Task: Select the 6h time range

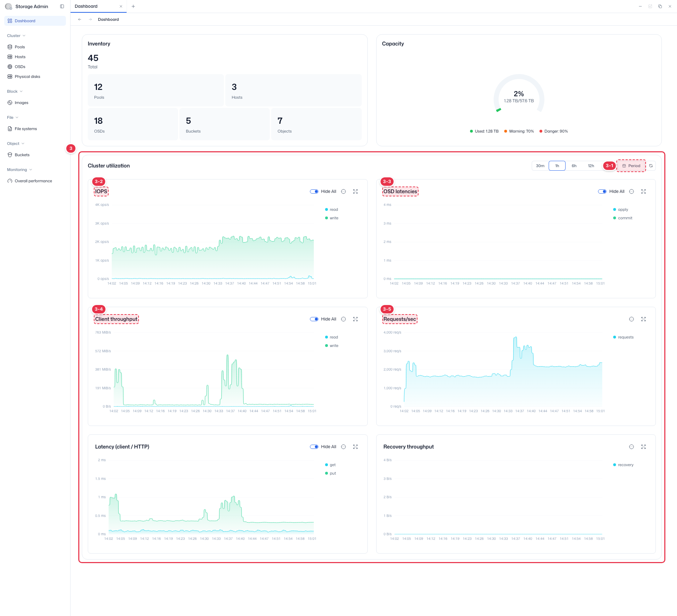Action: (574, 166)
